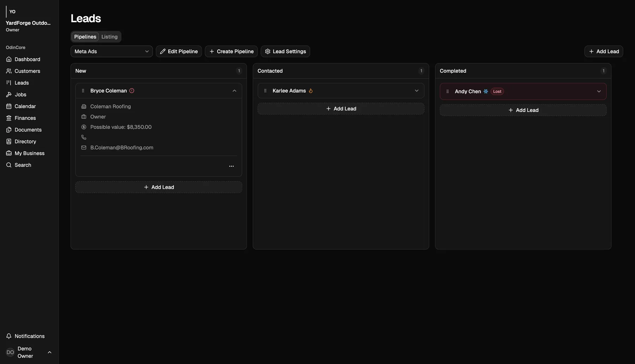This screenshot has height=364, width=635.
Task: Click the Completed column count badge
Action: tap(603, 71)
